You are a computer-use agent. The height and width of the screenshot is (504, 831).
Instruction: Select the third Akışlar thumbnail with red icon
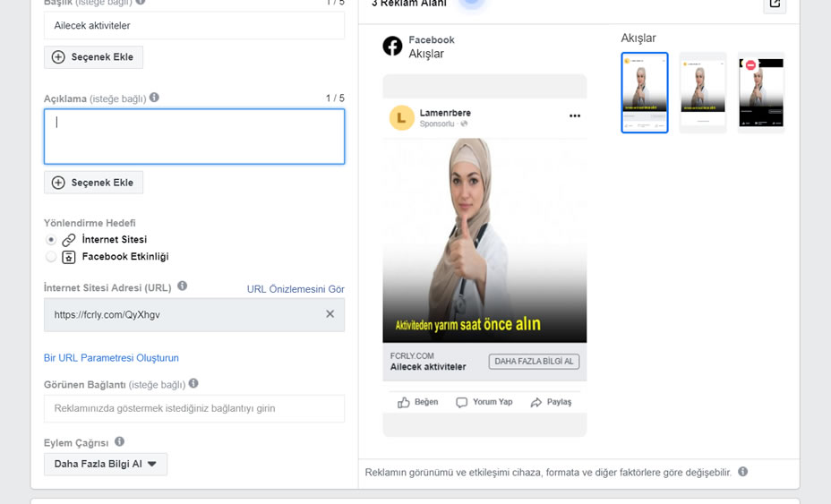click(761, 93)
